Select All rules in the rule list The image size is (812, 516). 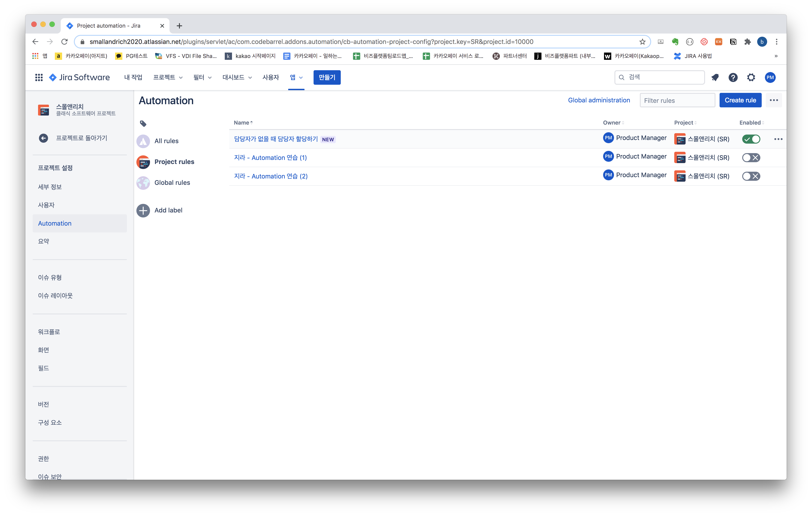(x=166, y=141)
